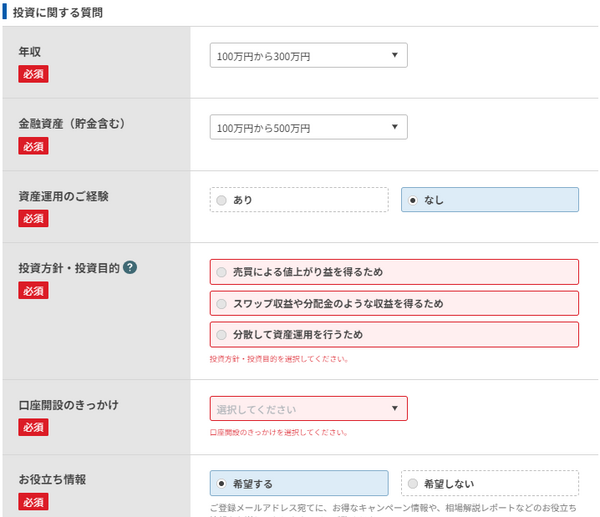Expand the 口座開設のきっかけ dropdown
The image size is (600, 517).
308,409
